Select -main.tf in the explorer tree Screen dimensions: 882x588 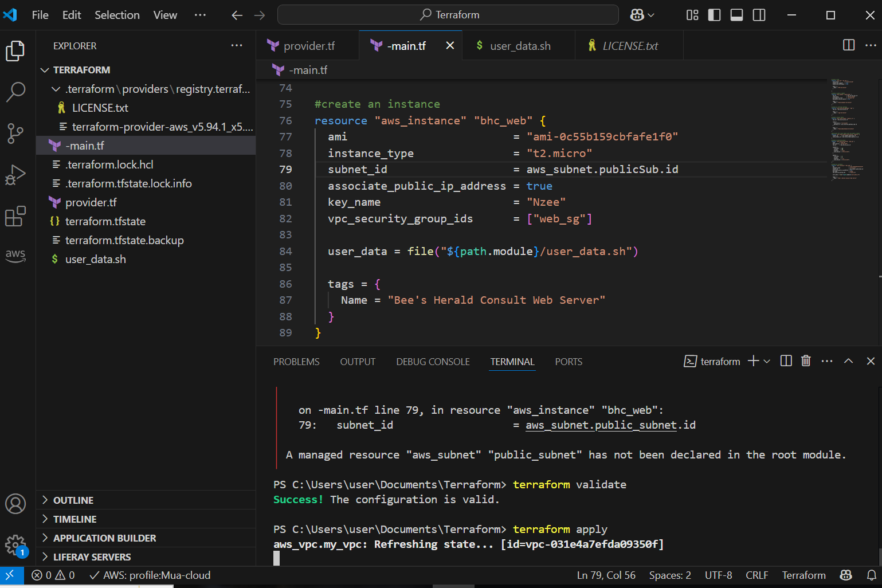146,146
